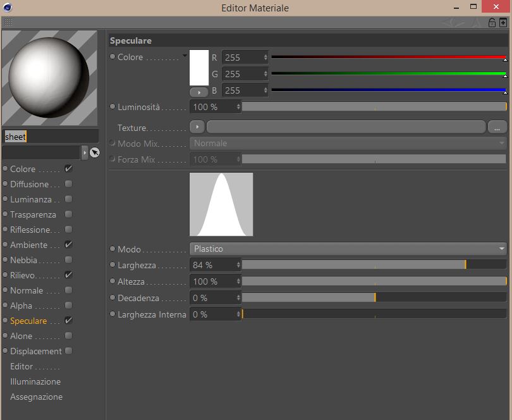Select the Colore channel label
Image resolution: width=512 pixels, height=420 pixels.
(x=23, y=169)
